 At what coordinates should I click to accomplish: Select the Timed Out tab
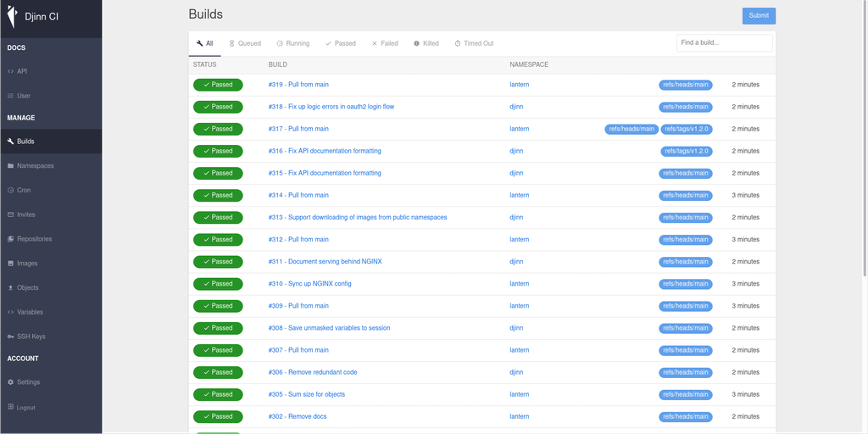(x=474, y=43)
